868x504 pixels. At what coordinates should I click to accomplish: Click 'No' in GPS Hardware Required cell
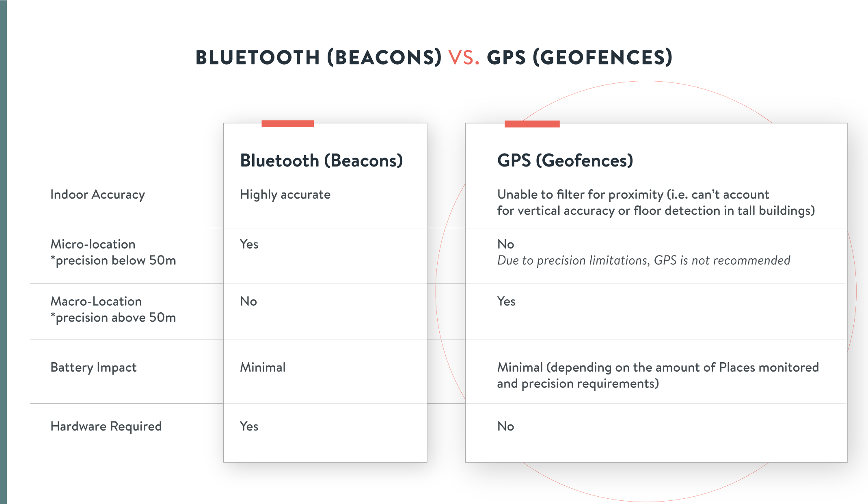[x=506, y=426]
